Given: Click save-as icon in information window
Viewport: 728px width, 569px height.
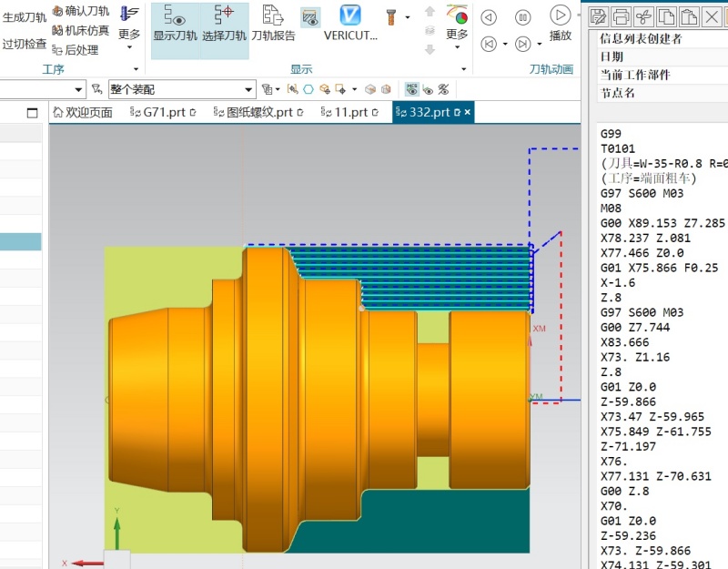Looking at the screenshot, I should (599, 17).
